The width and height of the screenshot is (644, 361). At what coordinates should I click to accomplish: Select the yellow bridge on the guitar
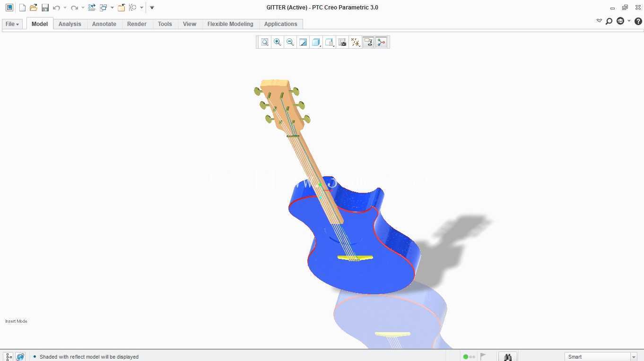[x=355, y=258]
